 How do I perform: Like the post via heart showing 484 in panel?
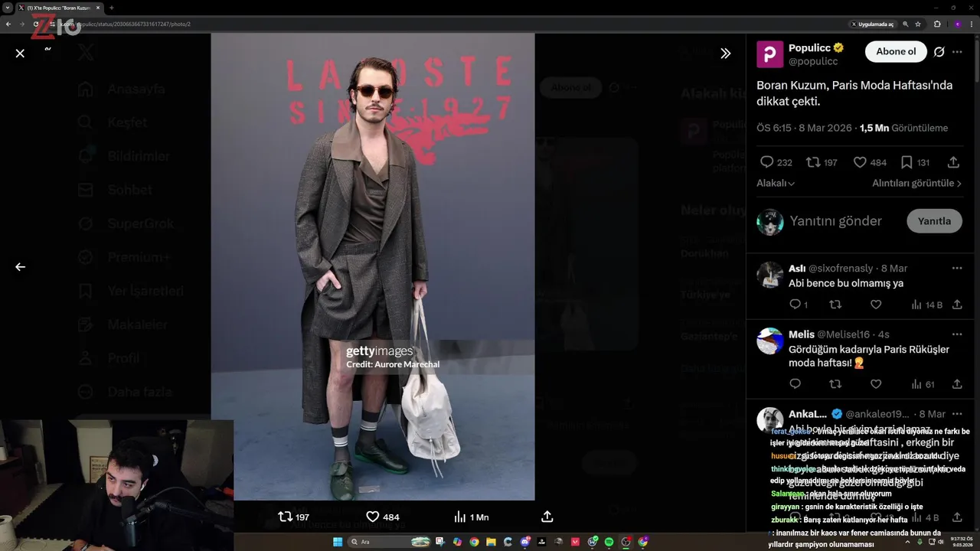point(860,162)
